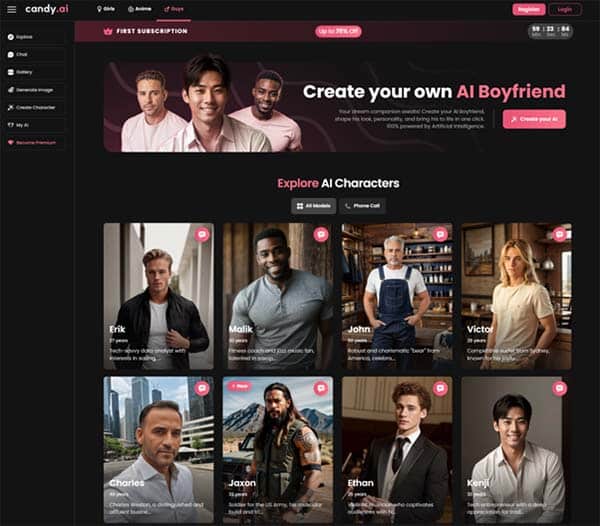Screen dimensions: 600x526
Task: Open Chat in the sidebar
Action: coord(35,54)
